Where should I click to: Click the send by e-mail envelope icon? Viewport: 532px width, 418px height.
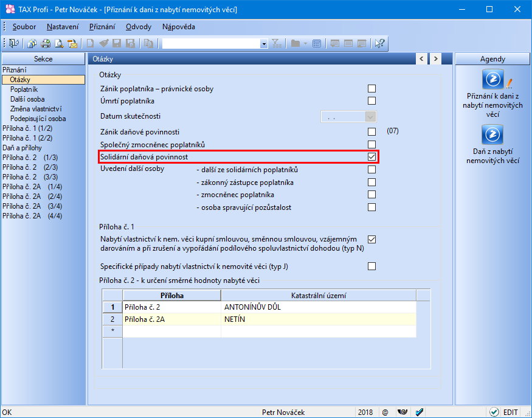click(x=72, y=43)
